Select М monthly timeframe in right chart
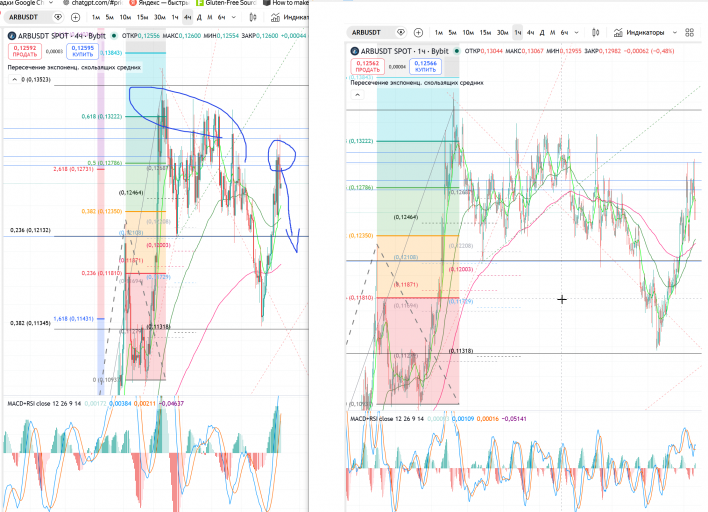This screenshot has height=512, width=708. coord(552,33)
